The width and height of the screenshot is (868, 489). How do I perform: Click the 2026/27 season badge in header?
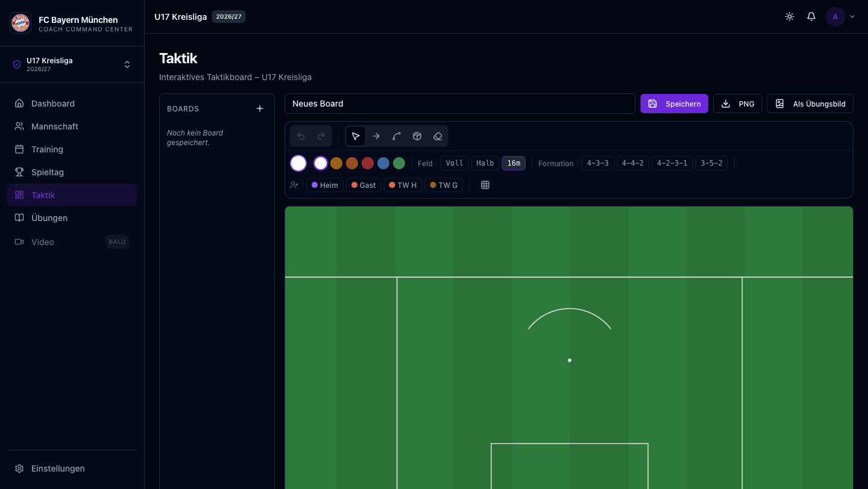(228, 17)
